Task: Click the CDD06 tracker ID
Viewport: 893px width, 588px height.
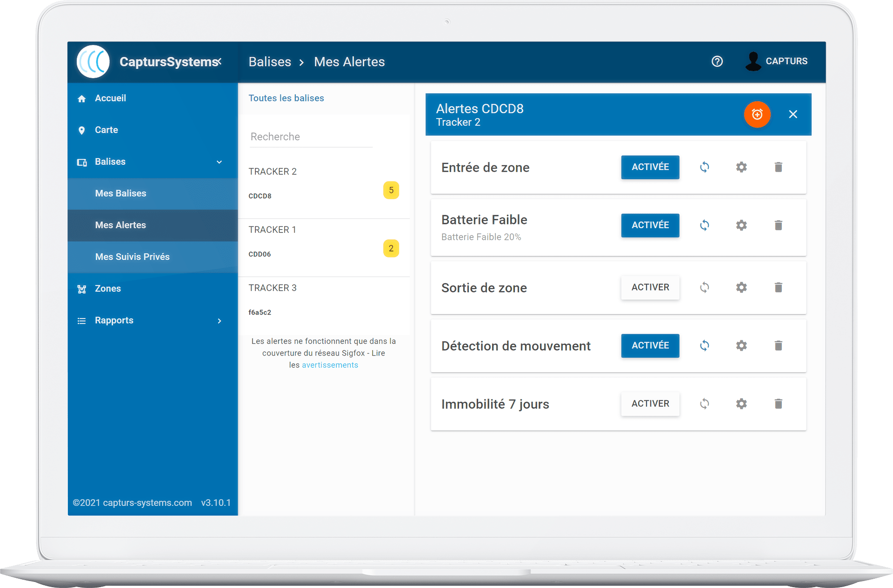Action: point(260,254)
